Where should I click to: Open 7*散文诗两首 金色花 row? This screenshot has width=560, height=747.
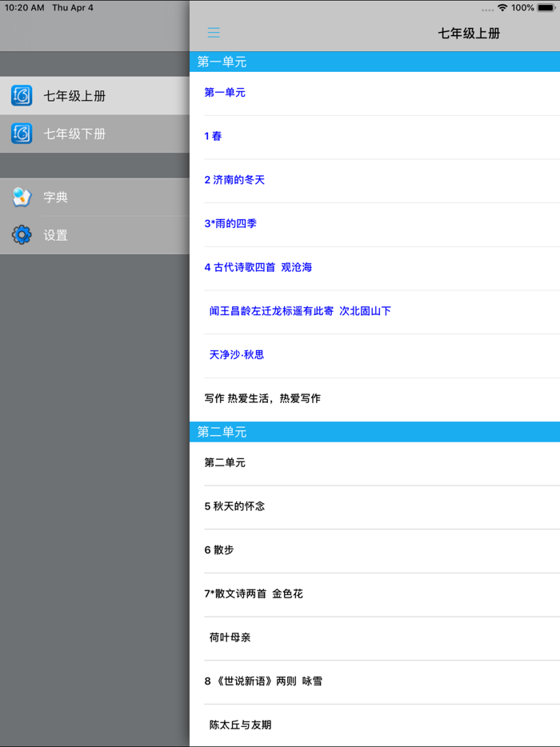click(374, 595)
